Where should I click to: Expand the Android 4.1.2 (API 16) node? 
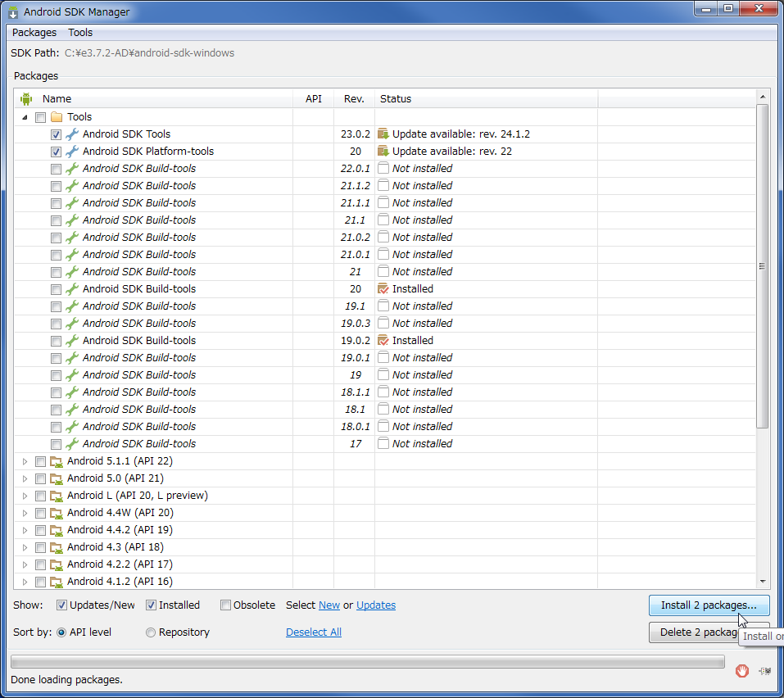click(25, 582)
